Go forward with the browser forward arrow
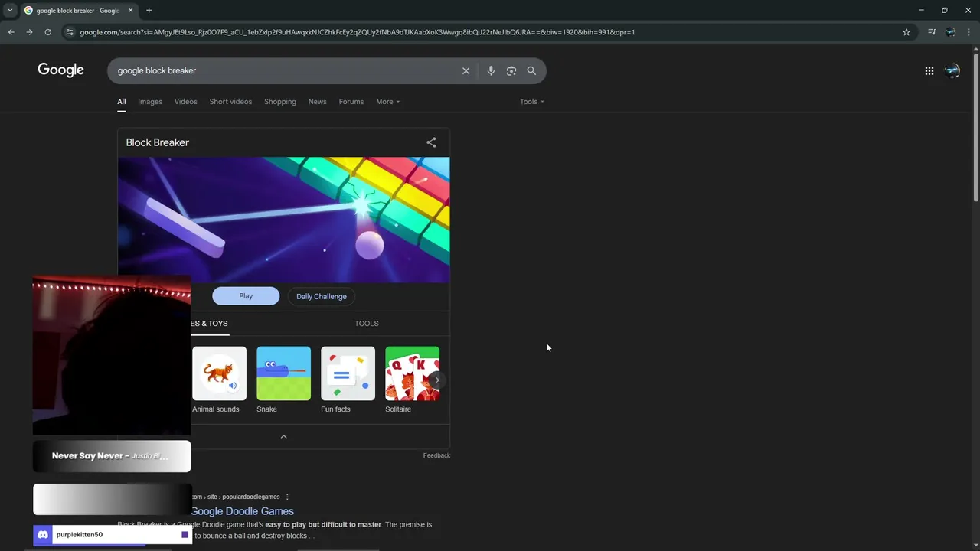980x551 pixels. coord(29,32)
